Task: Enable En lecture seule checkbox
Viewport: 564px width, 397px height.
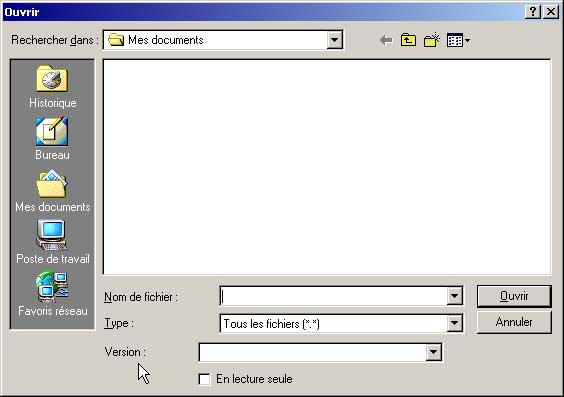Action: click(204, 379)
